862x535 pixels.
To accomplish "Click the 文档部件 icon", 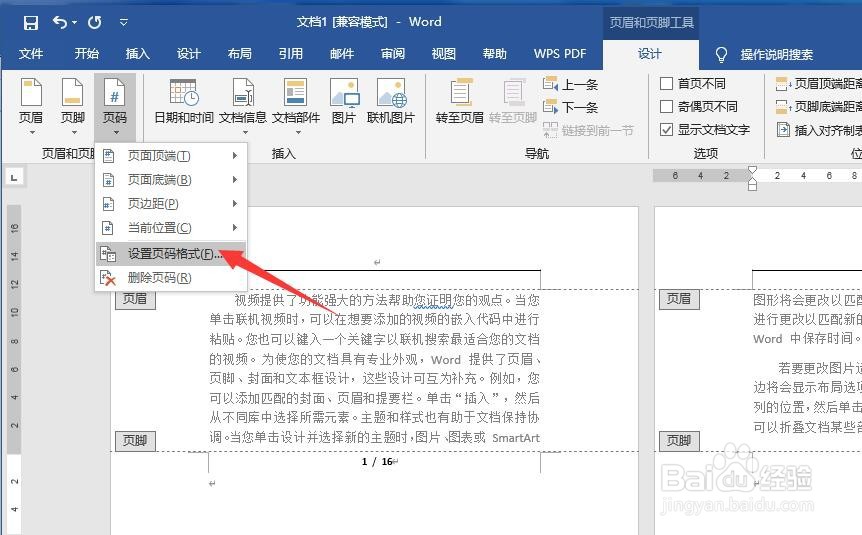I will pyautogui.click(x=295, y=92).
